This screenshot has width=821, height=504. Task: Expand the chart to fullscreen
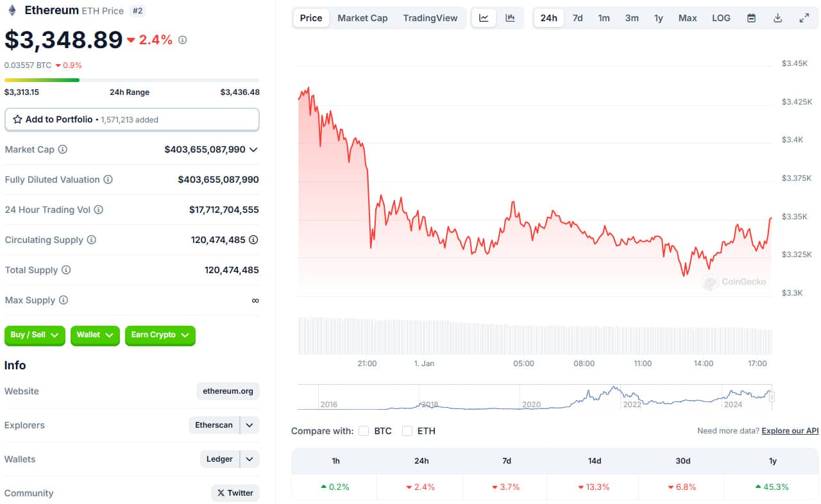pos(804,18)
